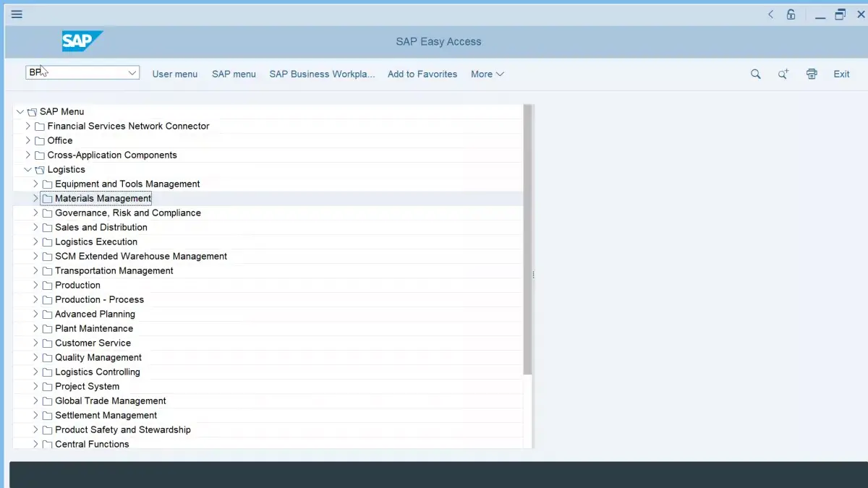Click the Materials Management folder icon
This screenshot has height=488, width=868.
tap(48, 198)
